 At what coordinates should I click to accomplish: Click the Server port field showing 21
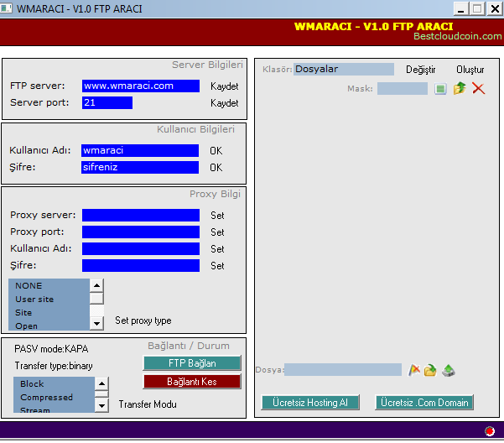[x=107, y=102]
